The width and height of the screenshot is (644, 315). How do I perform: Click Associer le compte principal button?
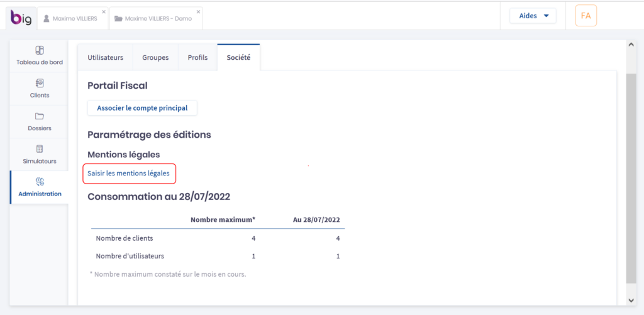point(142,108)
